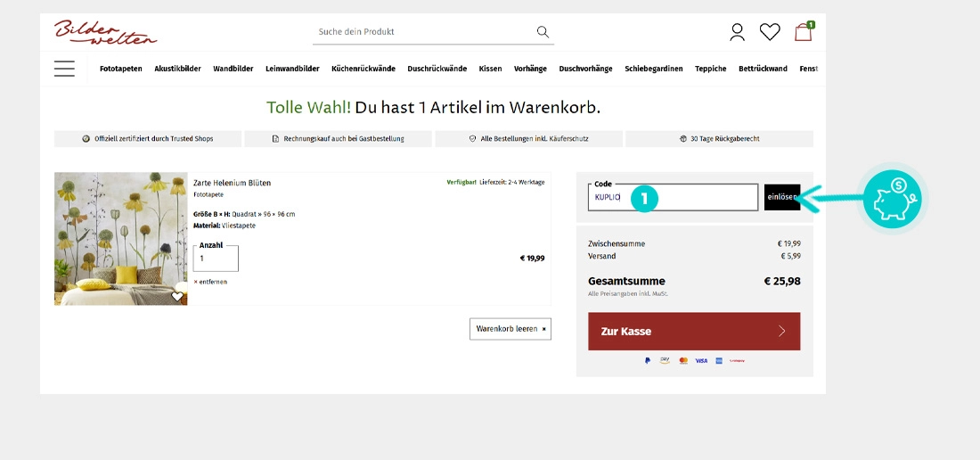Click the Amazon Pay payment icon
This screenshot has height=460, width=980.
[665, 361]
